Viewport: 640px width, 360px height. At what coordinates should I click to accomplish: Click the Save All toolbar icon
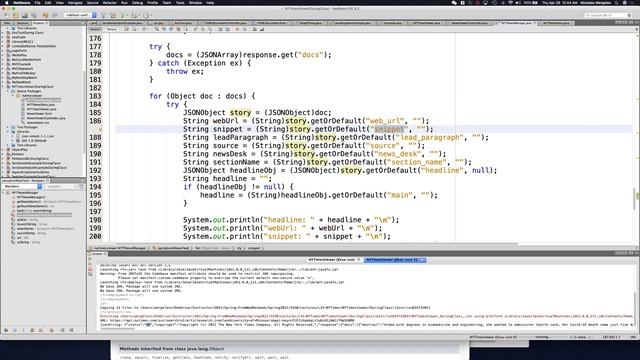(33, 15)
